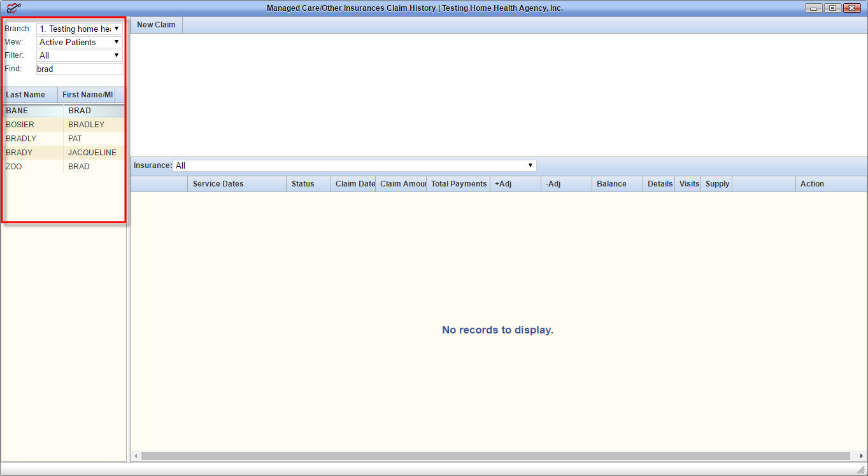868x476 pixels.
Task: Click the Find search field
Action: tap(80, 69)
